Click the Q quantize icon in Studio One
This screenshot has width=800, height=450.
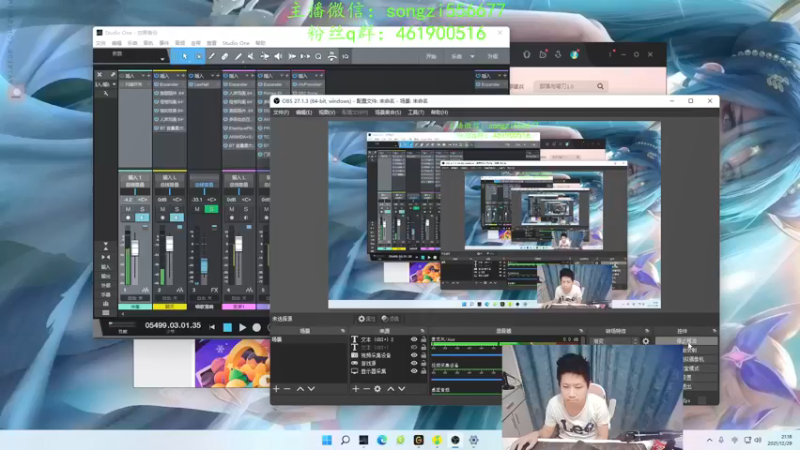(x=318, y=57)
